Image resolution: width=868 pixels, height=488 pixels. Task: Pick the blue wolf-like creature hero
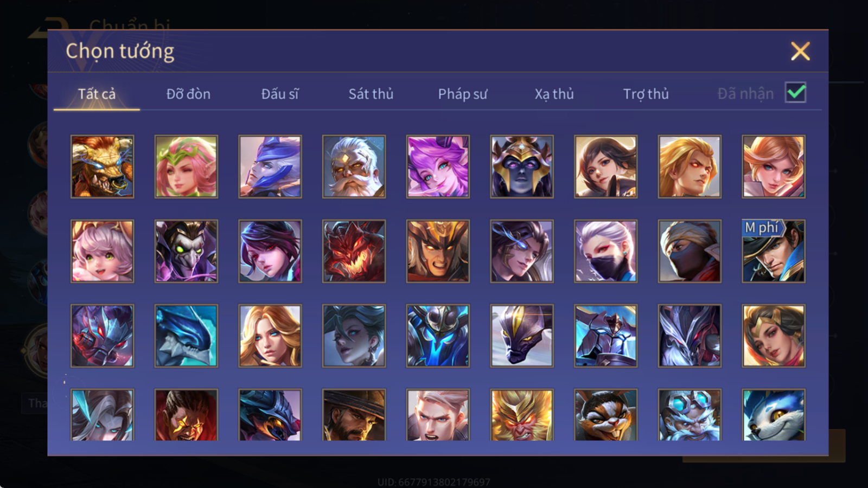pyautogui.click(x=774, y=415)
